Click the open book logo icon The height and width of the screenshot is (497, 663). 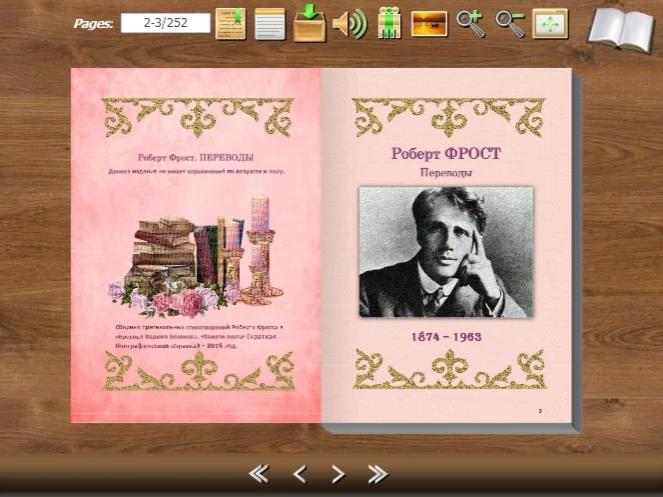click(x=619, y=28)
